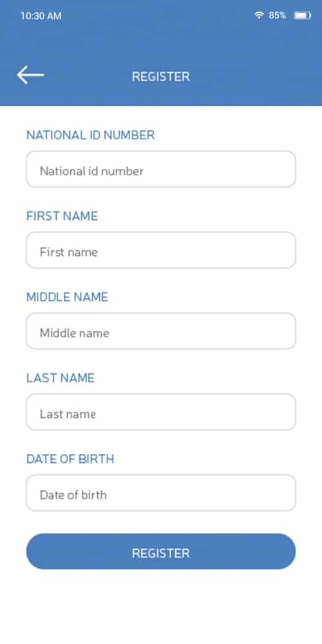Tap the REGISTER header title
322x644 pixels.
click(161, 77)
